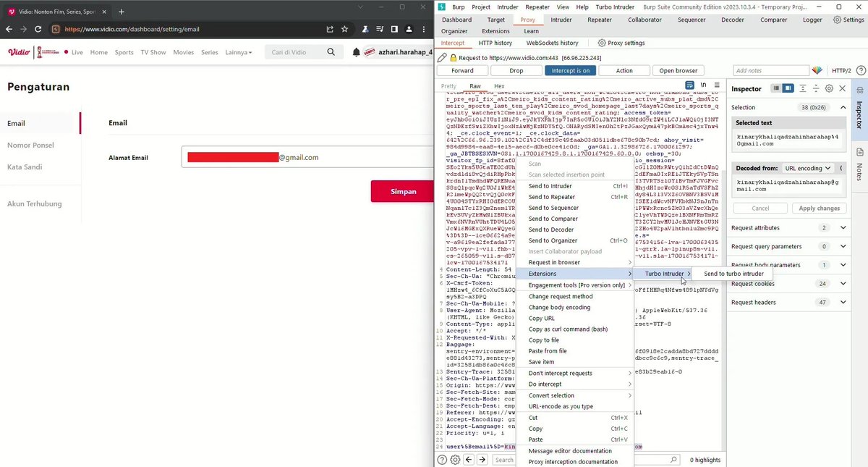
Task: Open Chrome three-dot menu
Action: tap(425, 29)
